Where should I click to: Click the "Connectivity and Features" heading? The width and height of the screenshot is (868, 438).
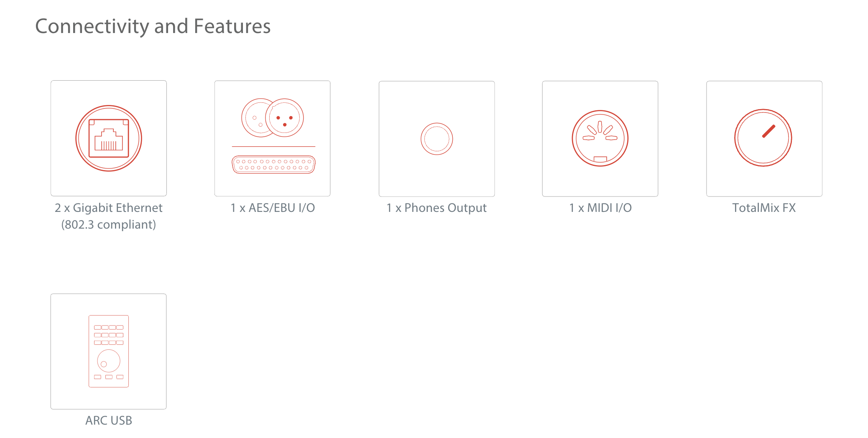(153, 26)
